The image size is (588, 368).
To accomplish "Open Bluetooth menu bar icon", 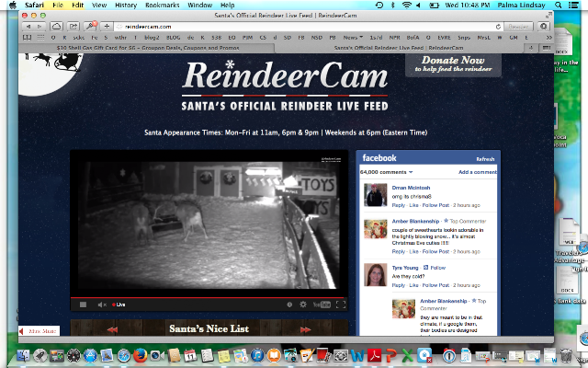I will pyautogui.click(x=392, y=6).
